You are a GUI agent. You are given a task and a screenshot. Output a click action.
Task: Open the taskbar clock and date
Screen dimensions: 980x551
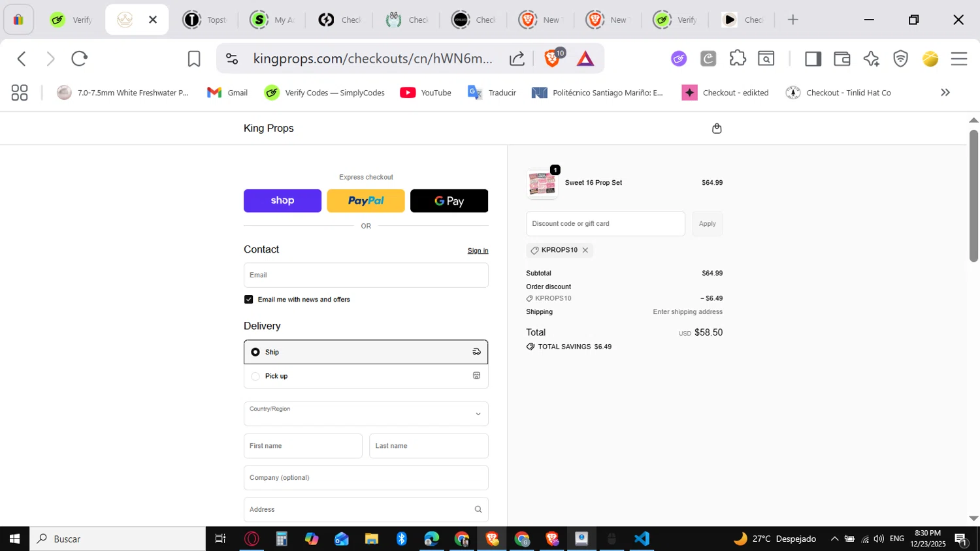928,539
